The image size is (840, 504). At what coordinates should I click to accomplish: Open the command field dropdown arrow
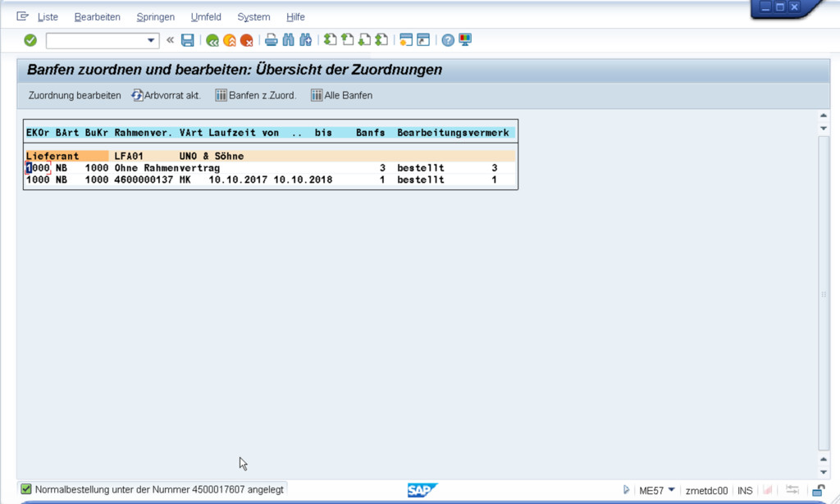point(151,40)
